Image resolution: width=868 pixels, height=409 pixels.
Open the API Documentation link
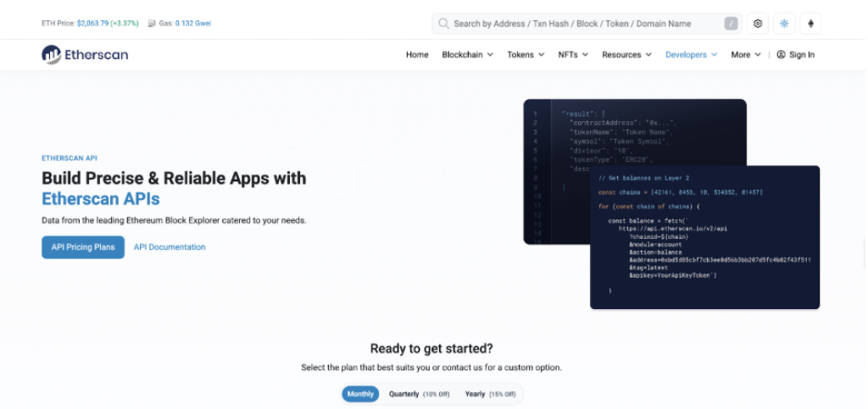coord(170,247)
